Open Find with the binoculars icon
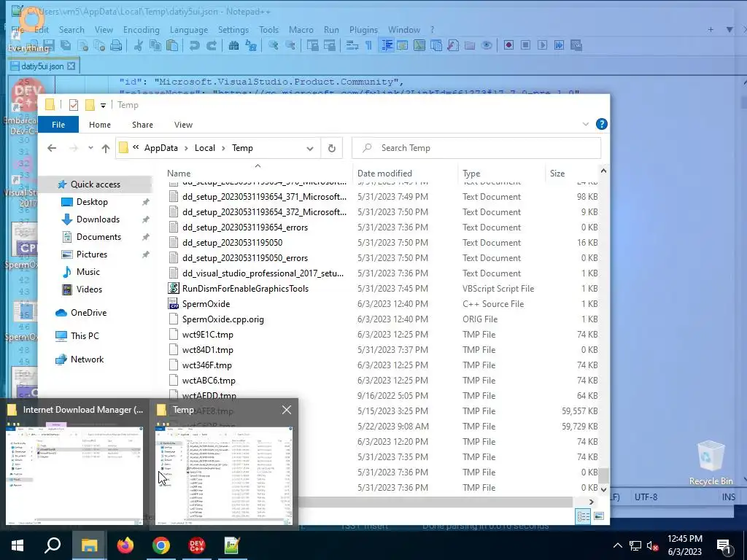 (233, 46)
